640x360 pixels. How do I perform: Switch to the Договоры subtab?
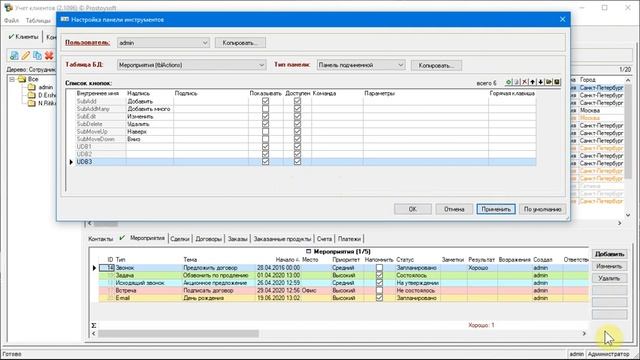pos(209,239)
